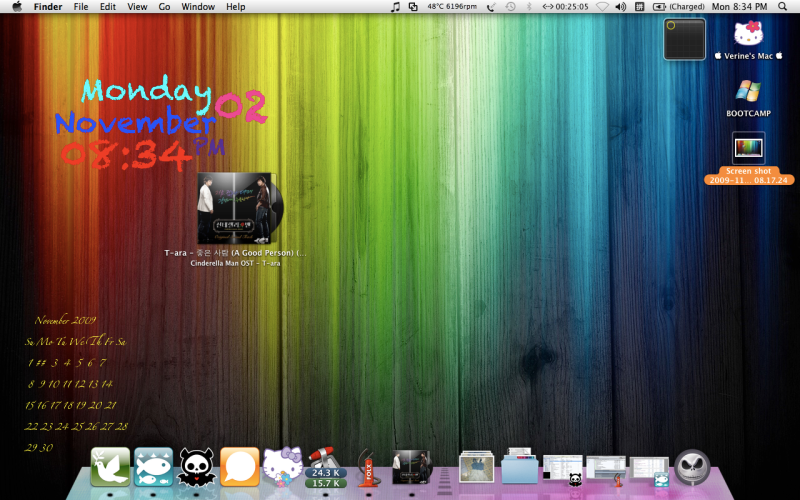
Task: Click the T-ara A Good Person song title
Action: (x=235, y=253)
